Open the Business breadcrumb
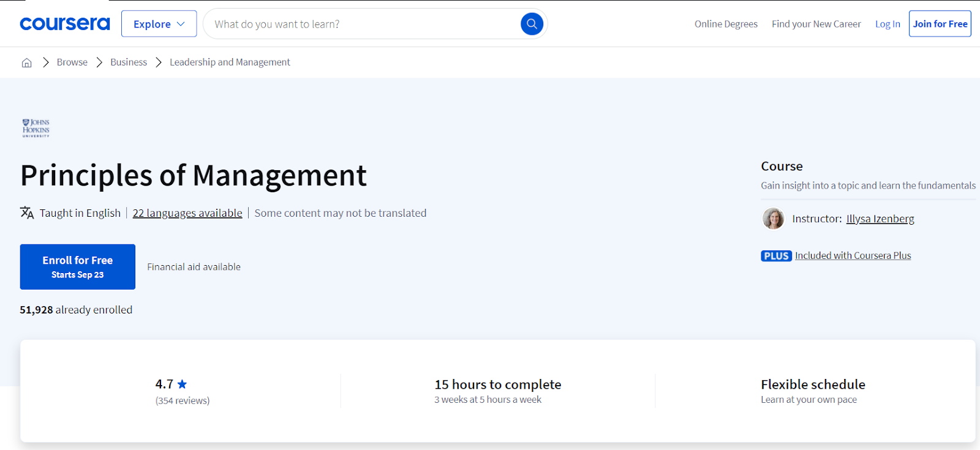Viewport: 980px width, 450px height. 129,62
